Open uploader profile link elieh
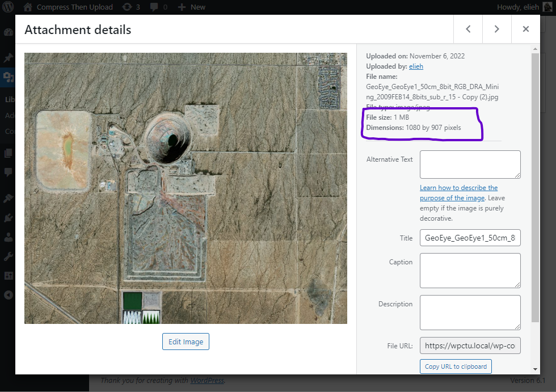This screenshot has height=392, width=556. [x=416, y=66]
